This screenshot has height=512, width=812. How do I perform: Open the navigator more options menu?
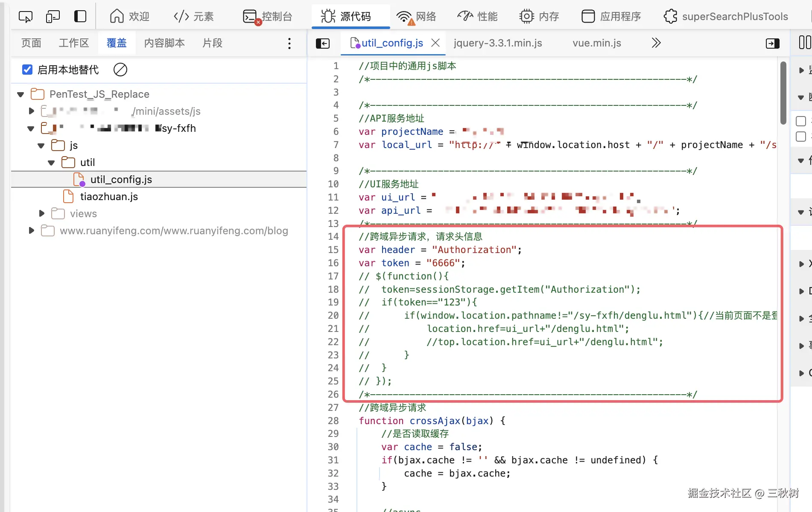pyautogui.click(x=289, y=43)
